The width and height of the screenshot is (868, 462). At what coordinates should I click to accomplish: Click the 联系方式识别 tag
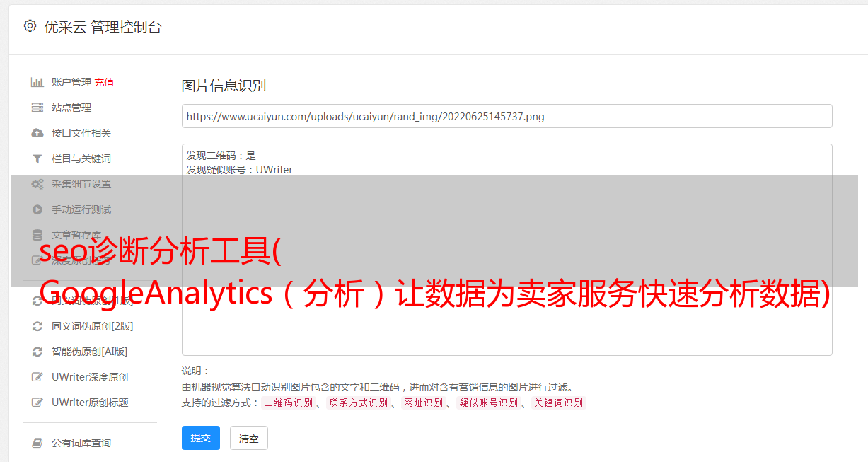click(x=358, y=403)
